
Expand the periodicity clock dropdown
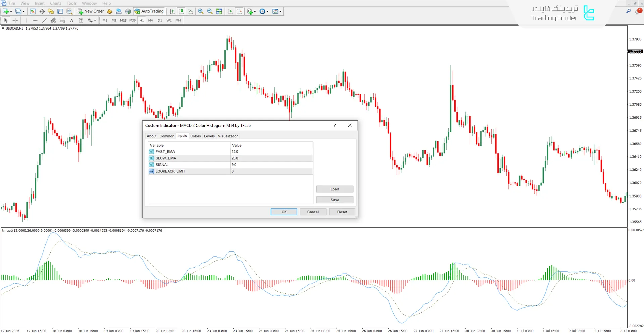(x=267, y=11)
